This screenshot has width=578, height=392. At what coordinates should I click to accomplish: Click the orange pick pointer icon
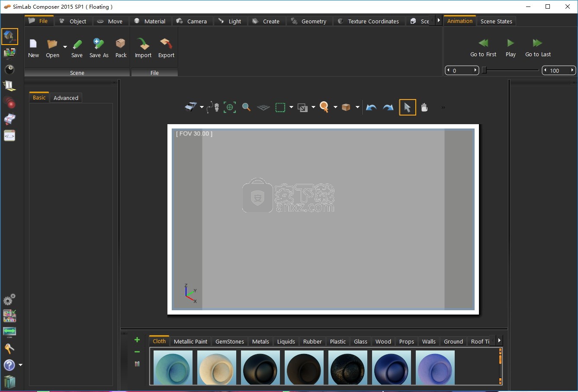[324, 107]
